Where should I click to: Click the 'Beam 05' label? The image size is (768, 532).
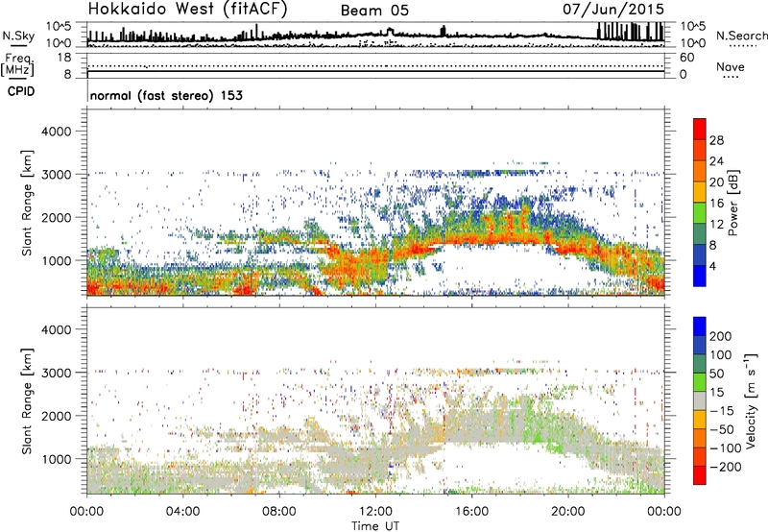374,11
